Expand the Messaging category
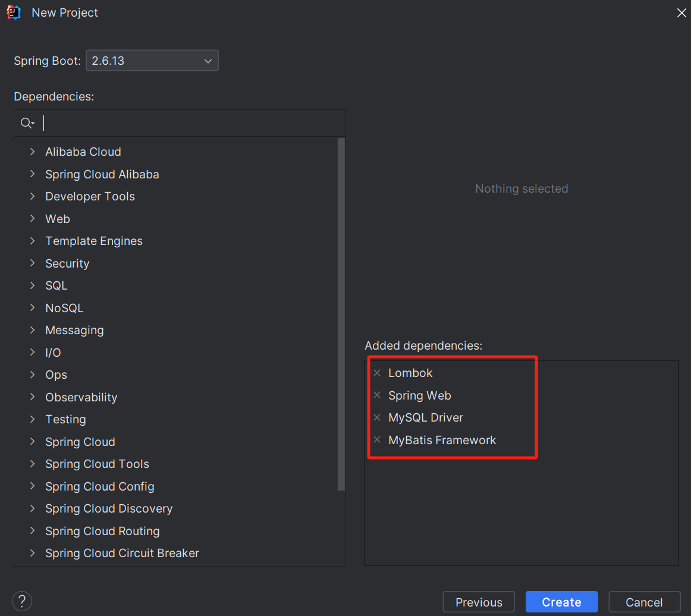The height and width of the screenshot is (616, 691). (32, 330)
